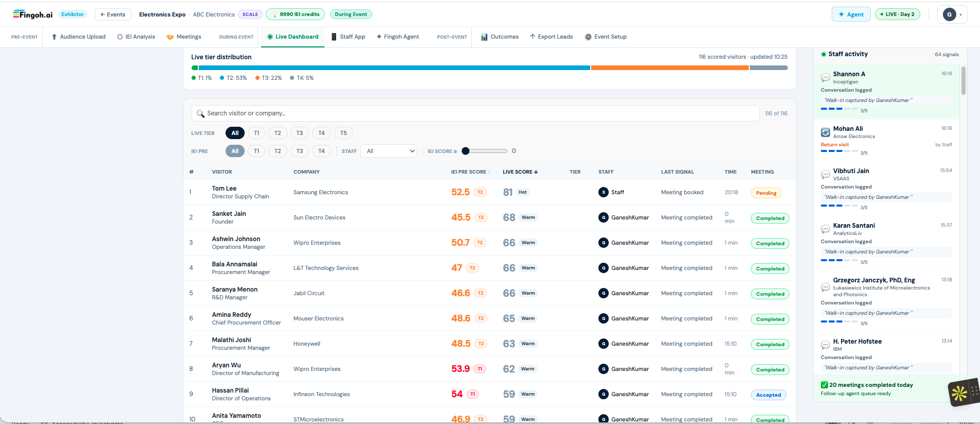Click the user avatar G icon

tap(950, 14)
